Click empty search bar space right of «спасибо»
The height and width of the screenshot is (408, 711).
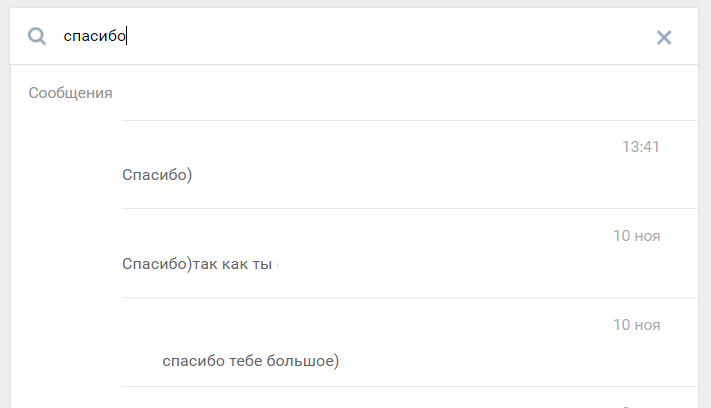pyautogui.click(x=385, y=36)
